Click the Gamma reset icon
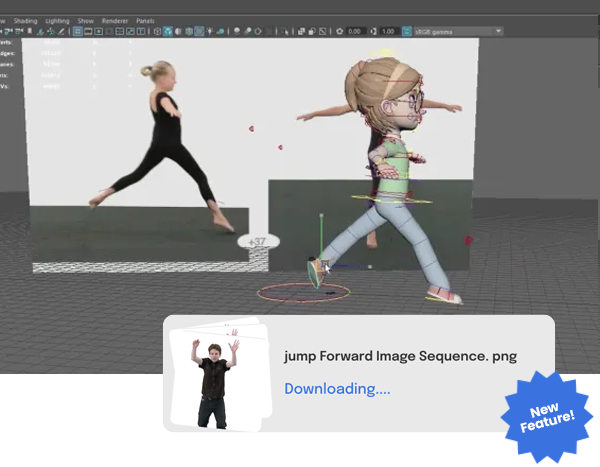600x467 pixels. (373, 31)
